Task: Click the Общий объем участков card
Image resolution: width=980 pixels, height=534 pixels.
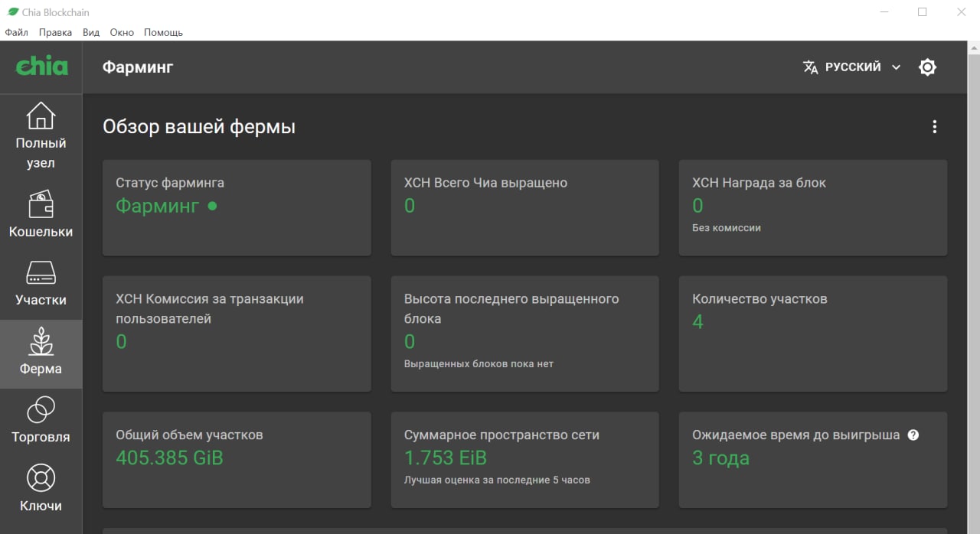Action: pos(237,460)
